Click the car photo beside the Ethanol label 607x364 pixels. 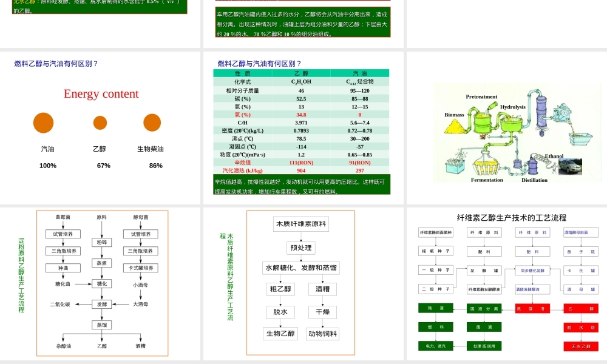click(x=570, y=167)
